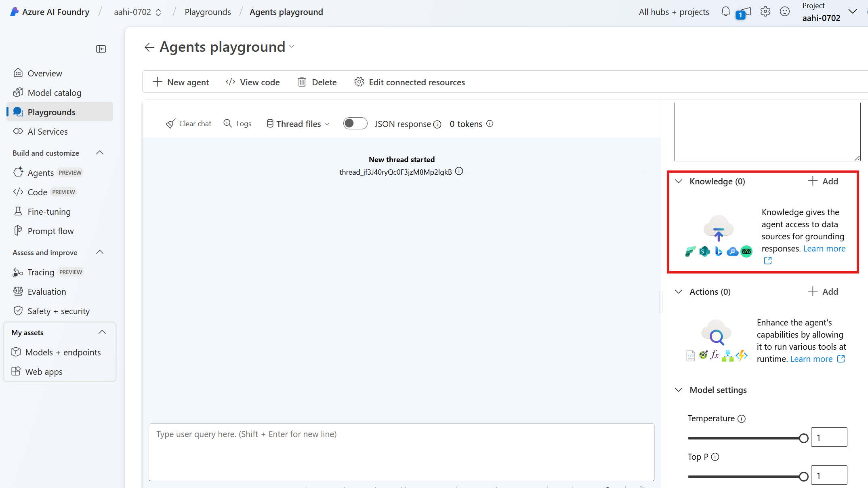
Task: Open the smiley feedback icon
Action: point(784,12)
